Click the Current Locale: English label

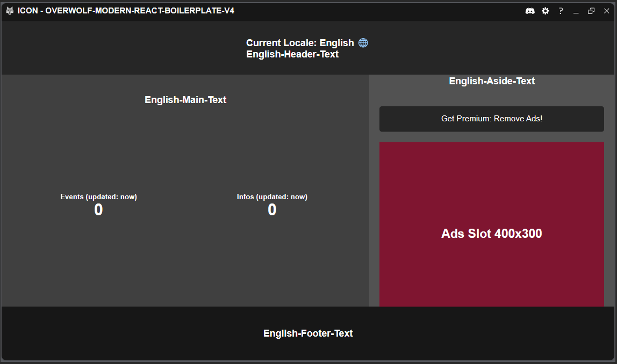[300, 43]
